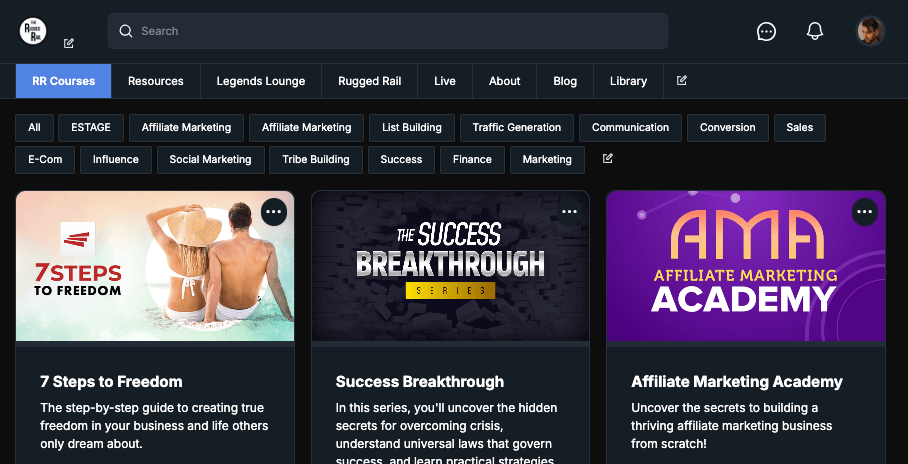The height and width of the screenshot is (464, 908).
Task: Filter courses by ESTAGE
Action: [91, 128]
